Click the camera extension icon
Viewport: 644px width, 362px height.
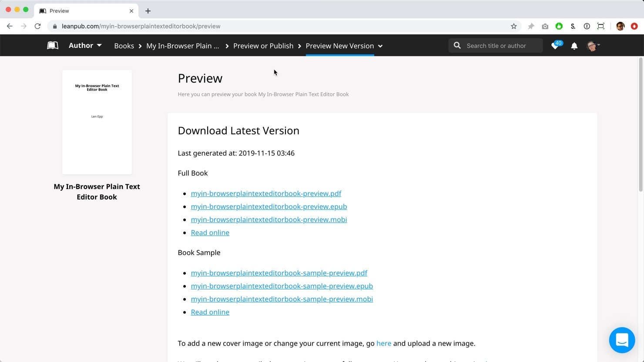coord(545,26)
